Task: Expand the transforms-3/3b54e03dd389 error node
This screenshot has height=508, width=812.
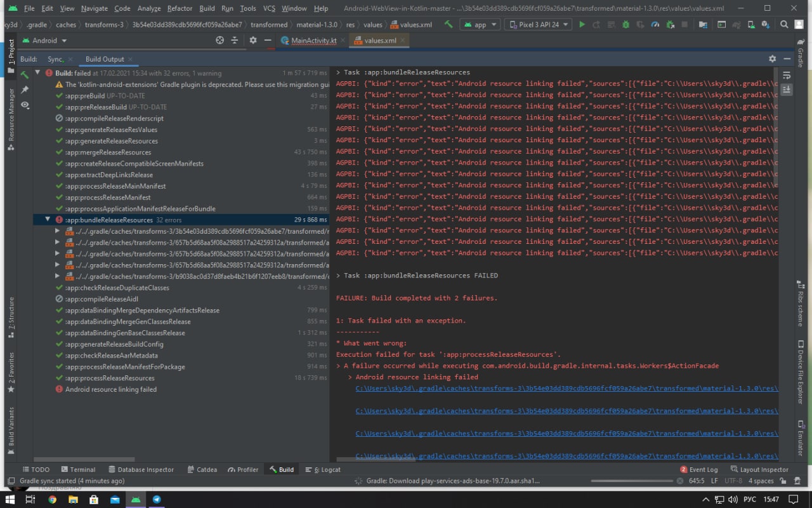Action: (x=56, y=231)
